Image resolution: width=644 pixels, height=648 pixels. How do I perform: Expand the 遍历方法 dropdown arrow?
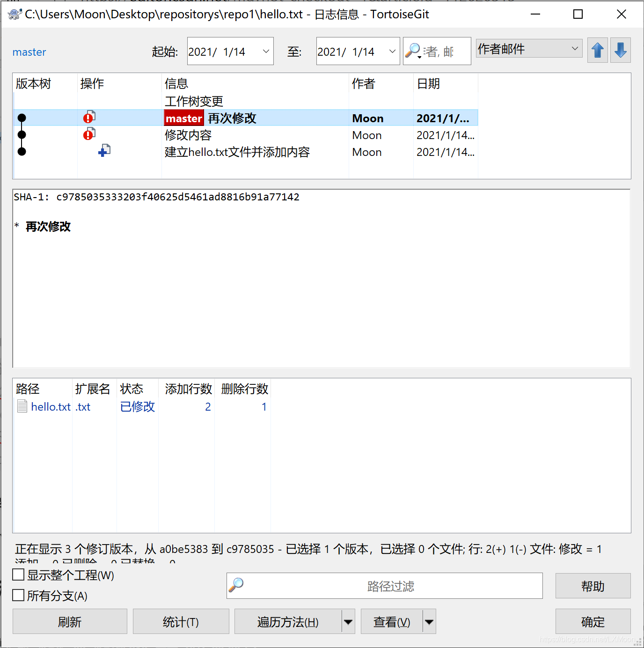tap(348, 621)
